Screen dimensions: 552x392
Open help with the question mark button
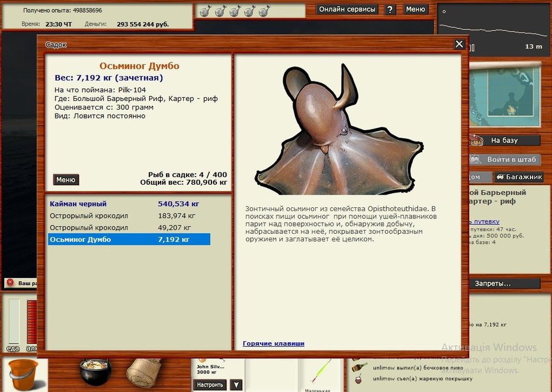click(x=390, y=9)
